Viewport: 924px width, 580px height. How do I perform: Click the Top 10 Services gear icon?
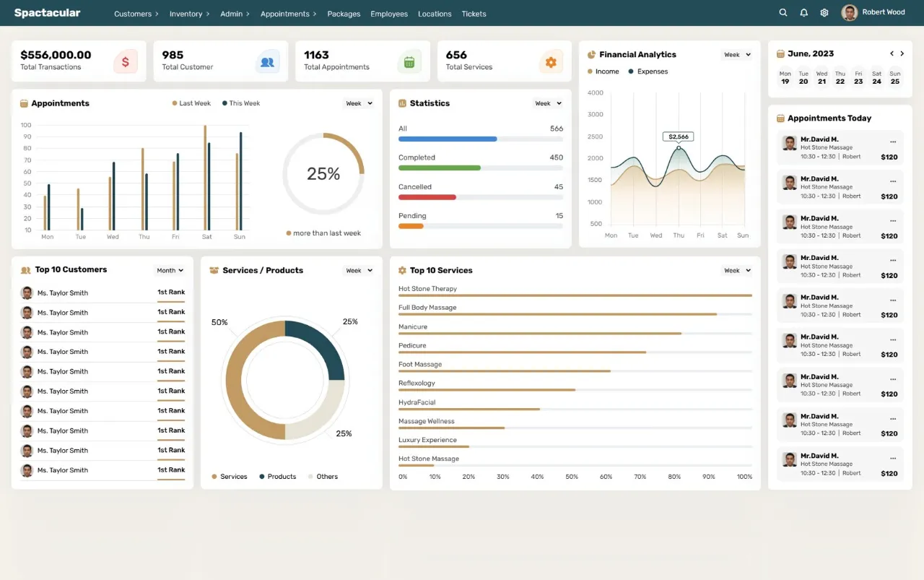pos(403,270)
